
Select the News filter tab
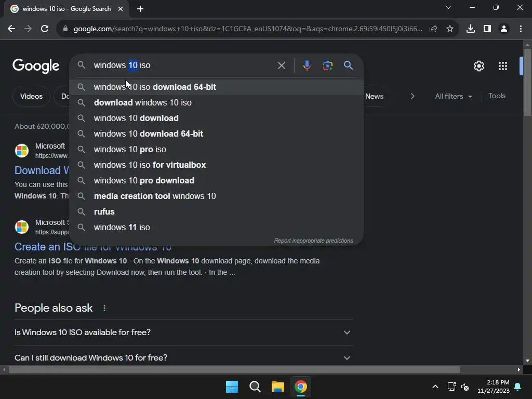[x=374, y=96]
